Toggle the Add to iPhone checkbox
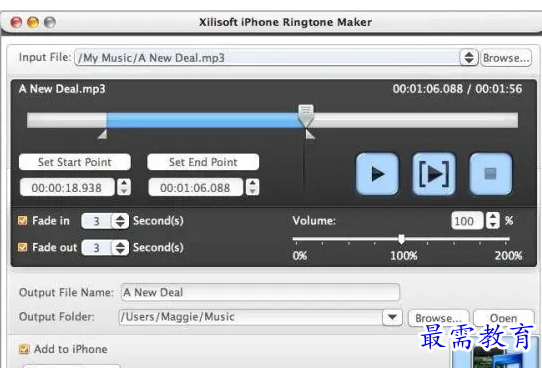Viewport: 542px width, 368px height. [24, 349]
